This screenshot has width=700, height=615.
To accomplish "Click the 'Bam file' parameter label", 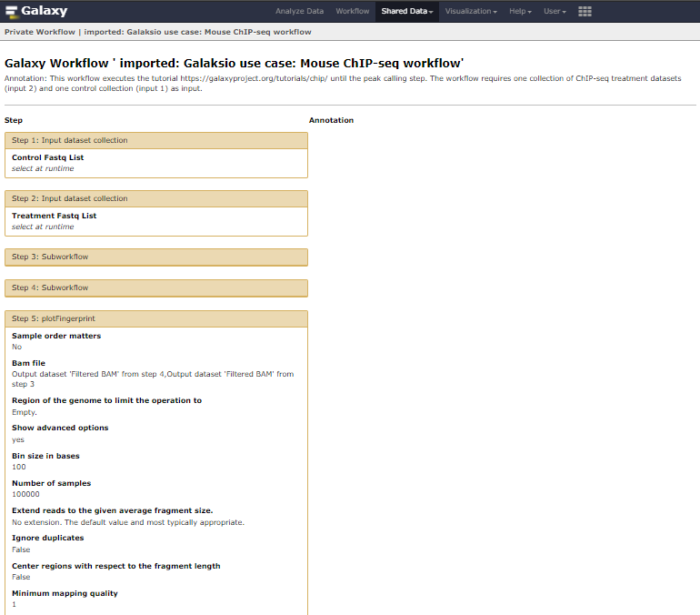I will (x=28, y=363).
